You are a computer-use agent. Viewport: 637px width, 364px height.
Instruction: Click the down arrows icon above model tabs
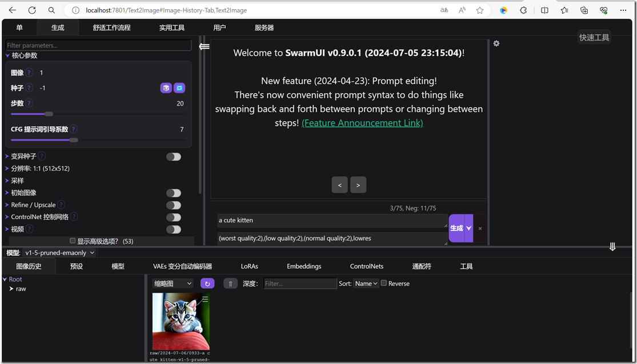click(x=612, y=246)
